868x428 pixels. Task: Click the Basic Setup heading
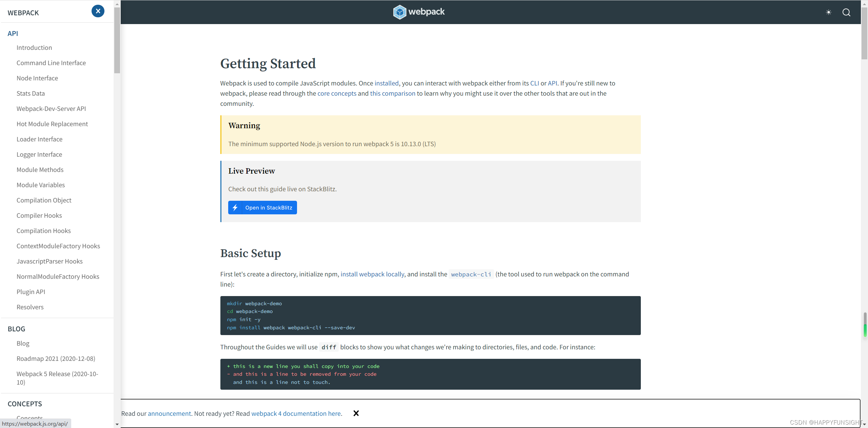251,253
